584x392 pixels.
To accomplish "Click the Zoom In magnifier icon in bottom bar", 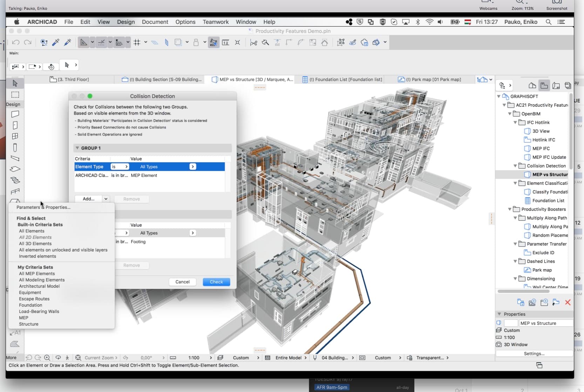I will click(47, 358).
